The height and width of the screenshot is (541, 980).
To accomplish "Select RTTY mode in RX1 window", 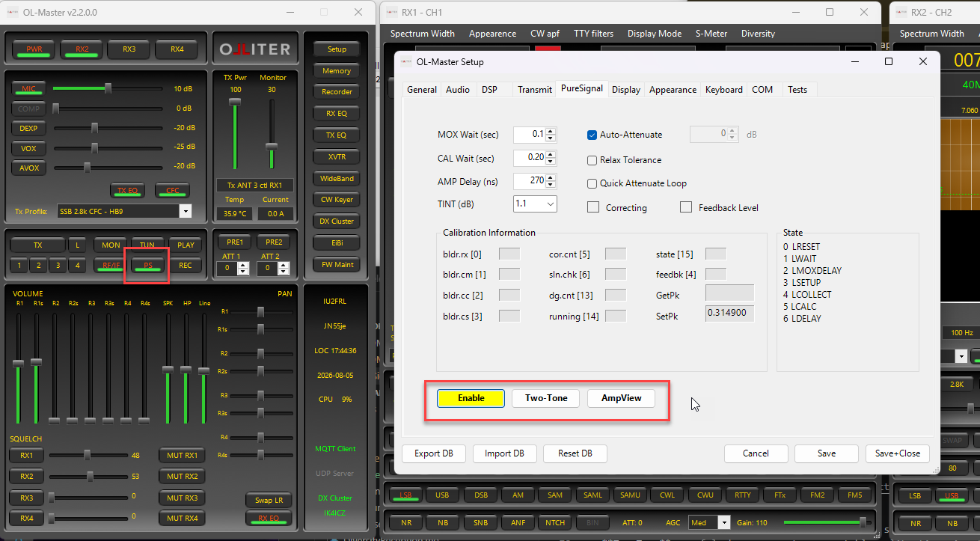I will click(x=743, y=495).
